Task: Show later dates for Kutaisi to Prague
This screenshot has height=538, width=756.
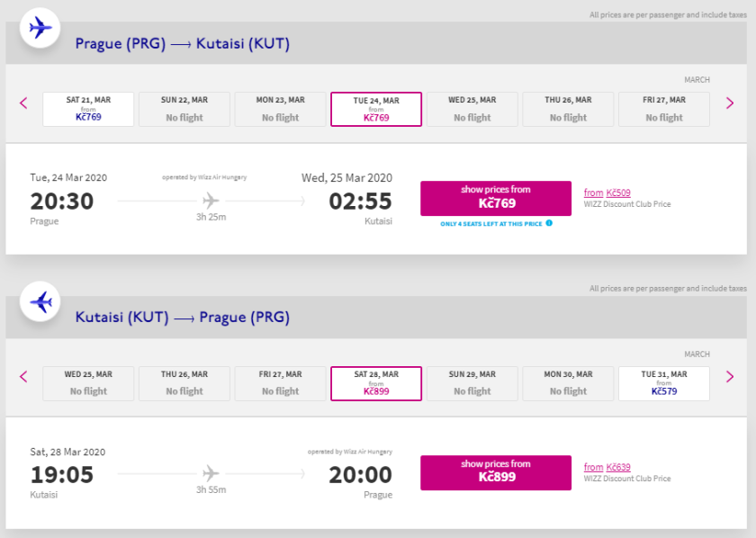Action: pos(730,377)
